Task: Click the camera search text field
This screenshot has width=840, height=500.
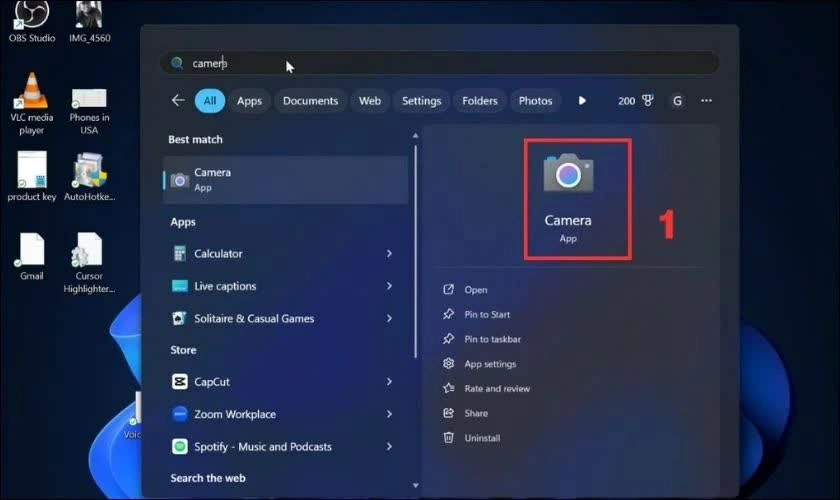Action: pyautogui.click(x=439, y=63)
